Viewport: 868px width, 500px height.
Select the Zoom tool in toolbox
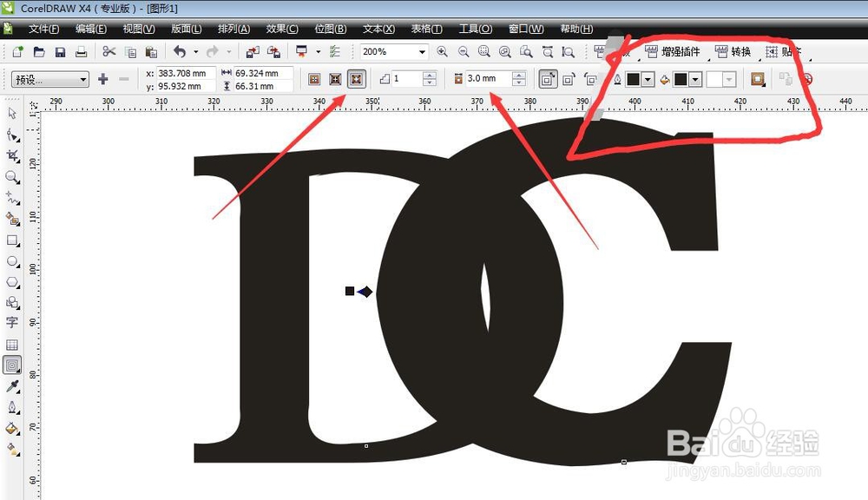pyautogui.click(x=12, y=177)
